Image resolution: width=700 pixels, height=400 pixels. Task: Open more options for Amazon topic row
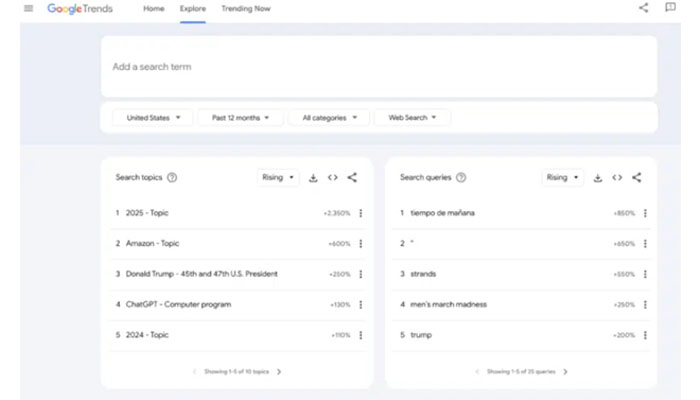[360, 243]
